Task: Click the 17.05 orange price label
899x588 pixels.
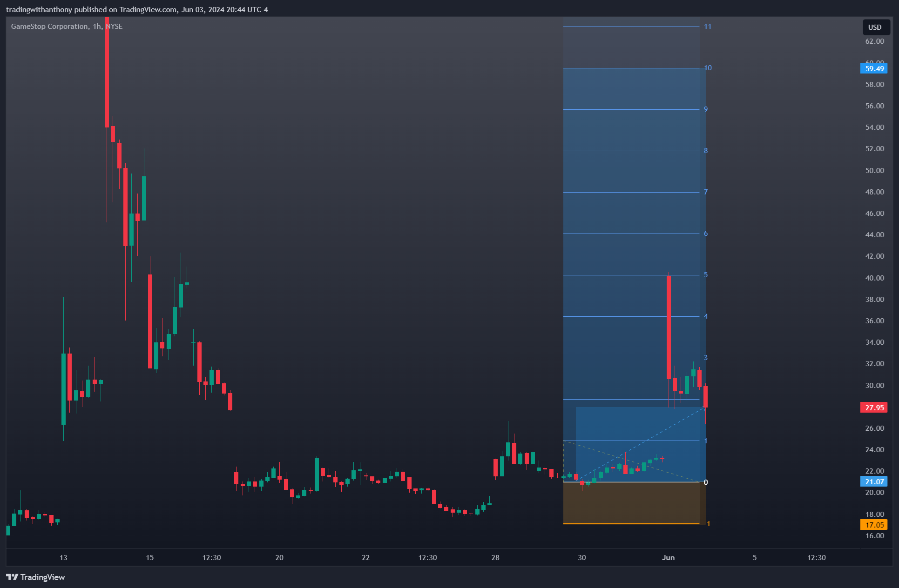Action: (873, 525)
